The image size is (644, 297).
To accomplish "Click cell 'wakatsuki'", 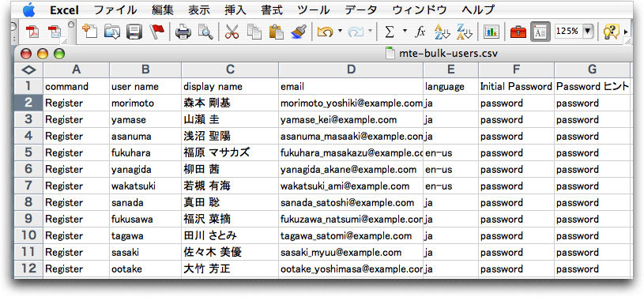I will tap(145, 186).
